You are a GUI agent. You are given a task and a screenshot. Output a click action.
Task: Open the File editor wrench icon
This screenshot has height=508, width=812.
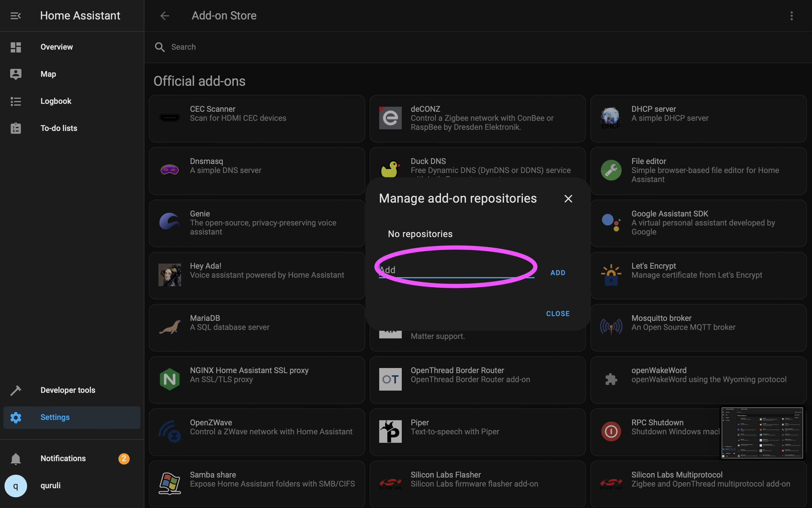(611, 170)
